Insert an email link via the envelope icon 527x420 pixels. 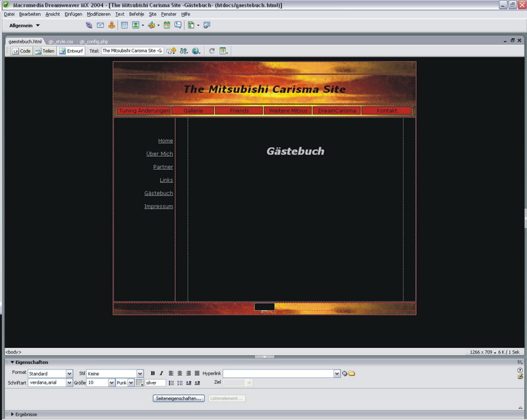point(101,25)
